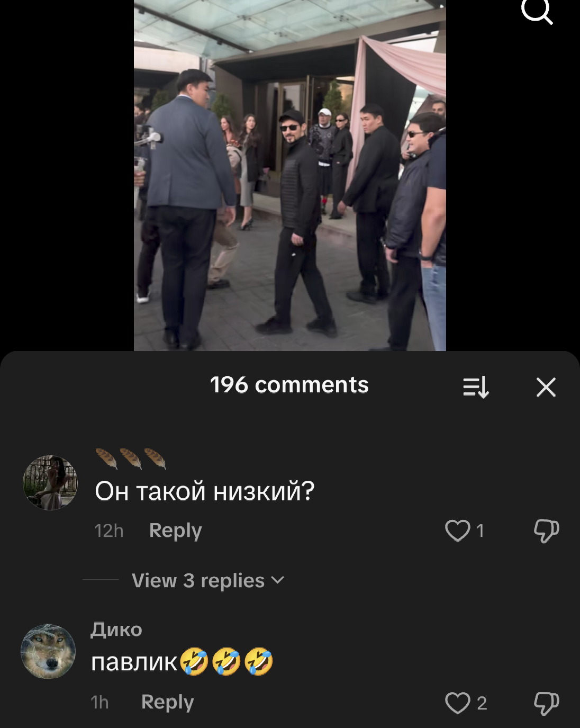580x728 pixels.
Task: Dislike the "павлик" comment by Дико
Action: point(546,703)
